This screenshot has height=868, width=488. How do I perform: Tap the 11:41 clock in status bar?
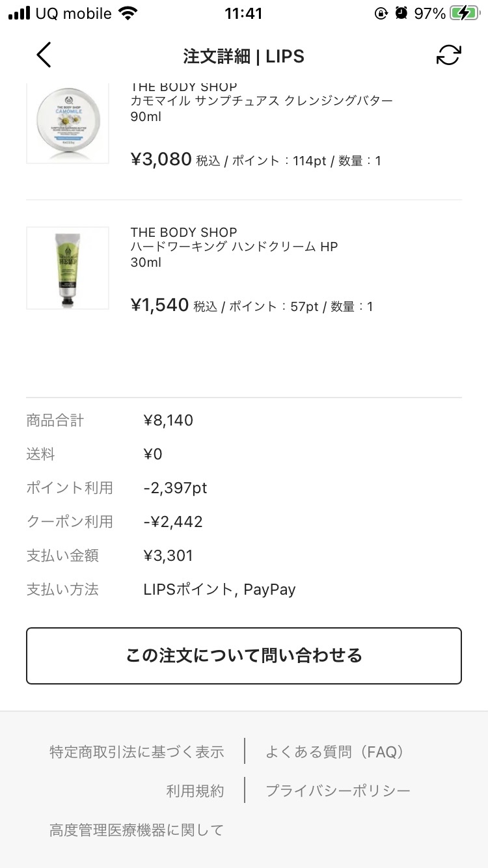click(x=243, y=14)
